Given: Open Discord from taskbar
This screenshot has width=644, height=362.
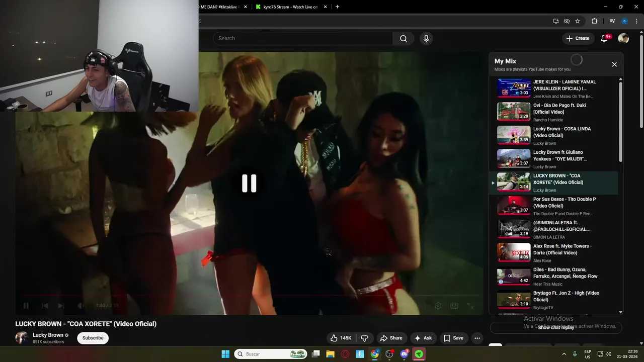Looking at the screenshot, I should [404, 354].
